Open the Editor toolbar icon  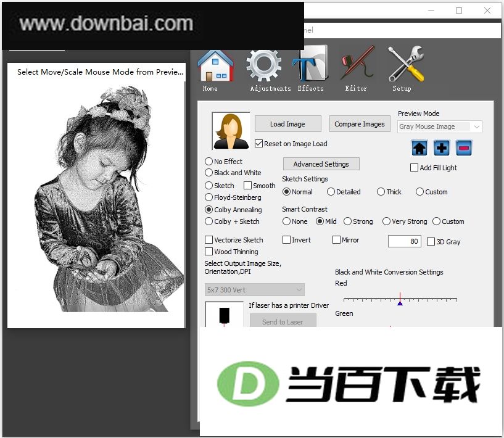(357, 64)
